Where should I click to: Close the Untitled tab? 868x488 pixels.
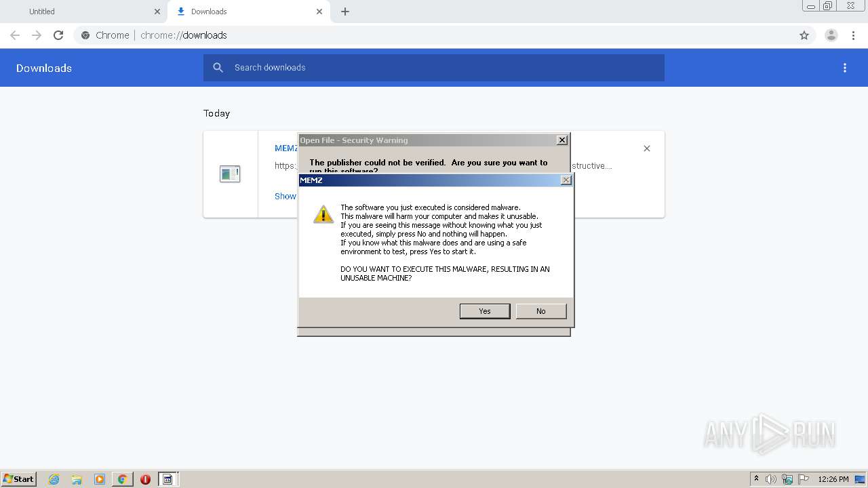(x=157, y=12)
